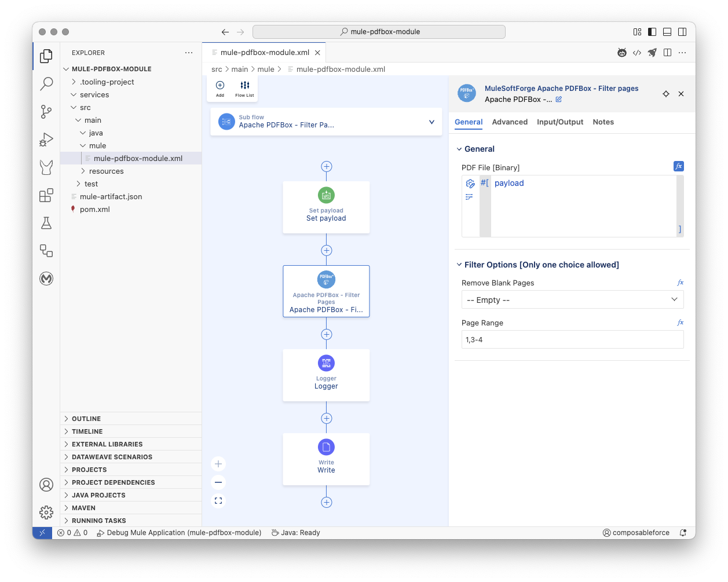Click the Add component icon in canvas toolbar
The height and width of the screenshot is (582, 728).
(220, 85)
